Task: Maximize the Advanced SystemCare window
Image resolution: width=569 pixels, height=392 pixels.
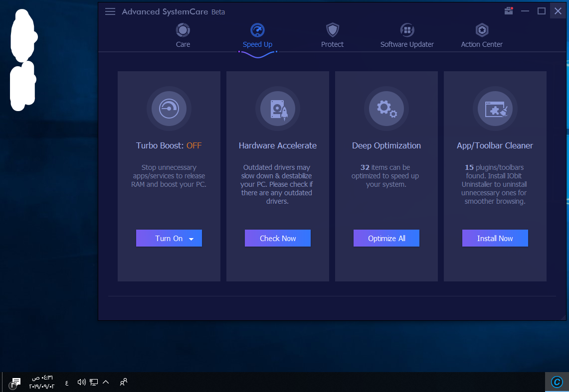Action: 542,11
